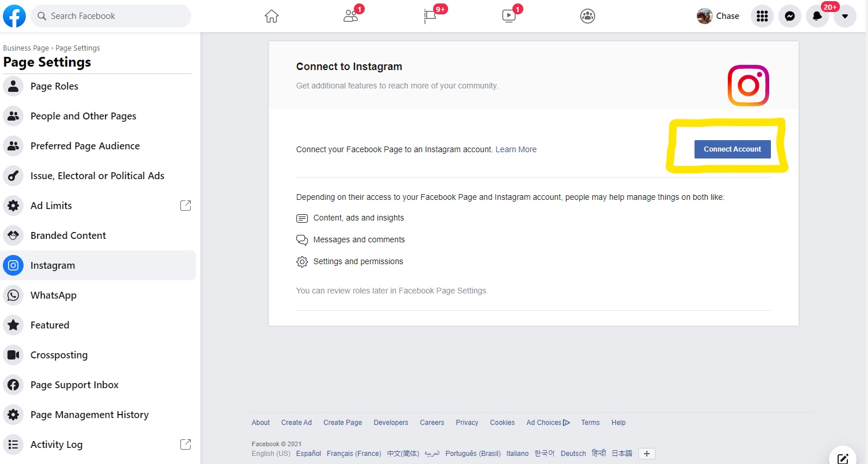The height and width of the screenshot is (464, 868).
Task: Open the Home feed icon
Action: [272, 16]
